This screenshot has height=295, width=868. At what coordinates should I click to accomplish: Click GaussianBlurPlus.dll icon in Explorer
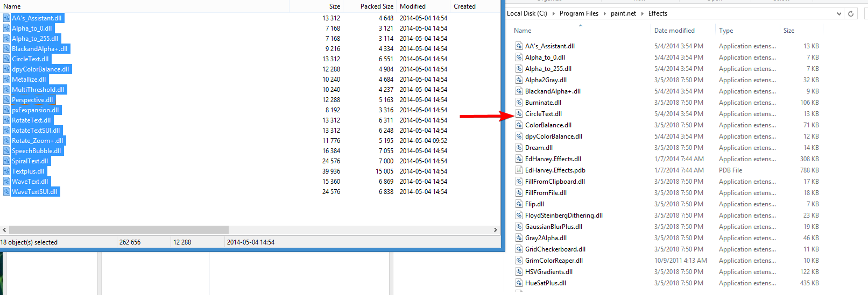[519, 227]
